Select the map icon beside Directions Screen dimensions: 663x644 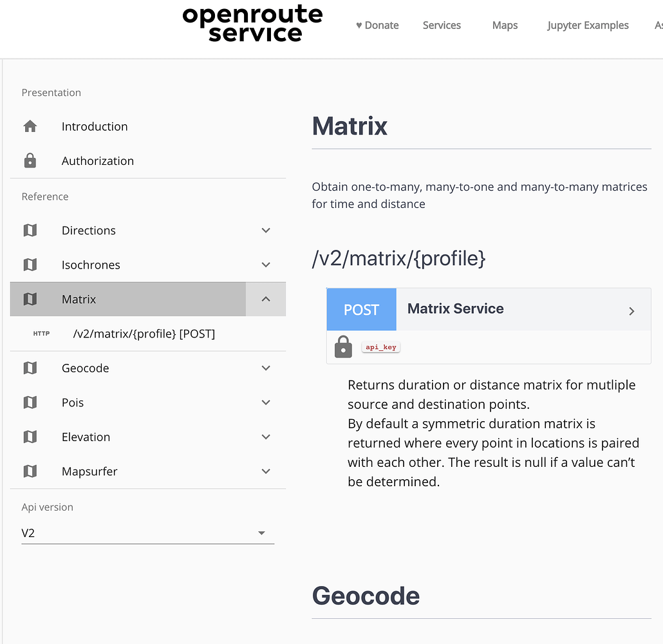(30, 230)
